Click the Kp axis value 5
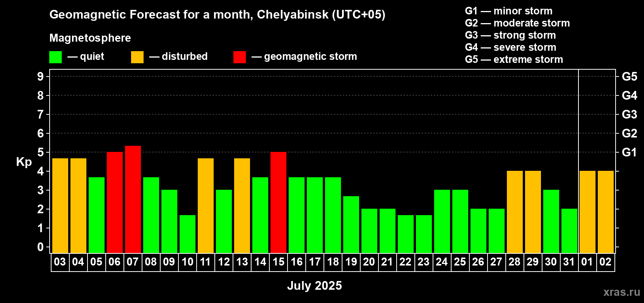 41,152
